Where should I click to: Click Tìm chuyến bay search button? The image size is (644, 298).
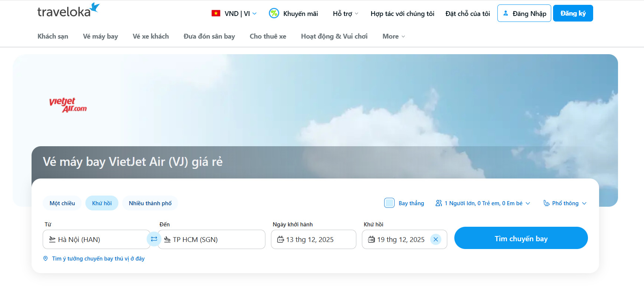point(521,238)
